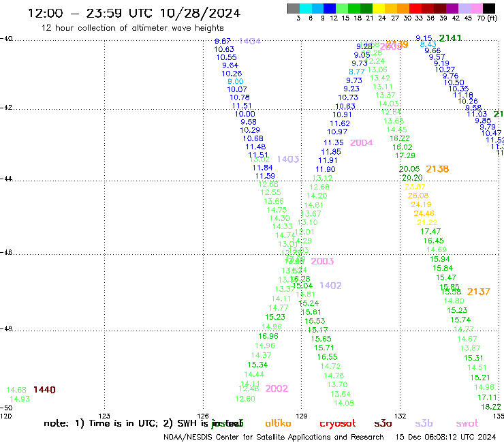
Task: Click the wave height value 17.29
Action: (x=405, y=155)
